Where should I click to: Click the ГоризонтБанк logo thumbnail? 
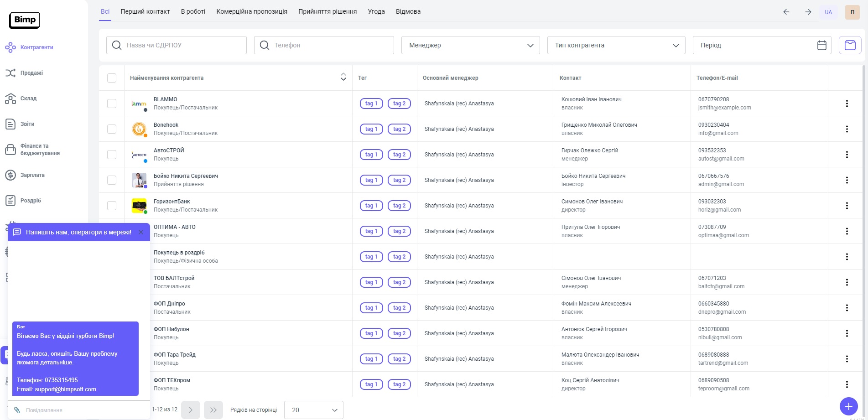click(x=139, y=206)
